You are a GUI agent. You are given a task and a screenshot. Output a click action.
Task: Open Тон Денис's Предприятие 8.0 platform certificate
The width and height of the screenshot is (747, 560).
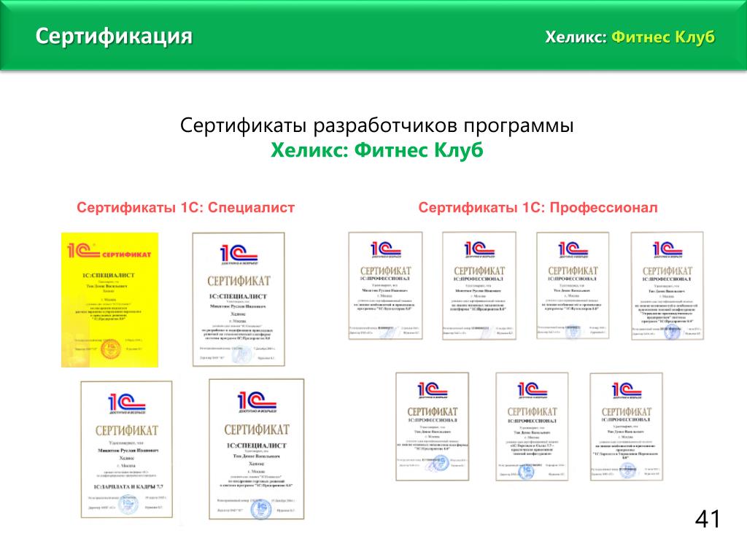(433, 426)
